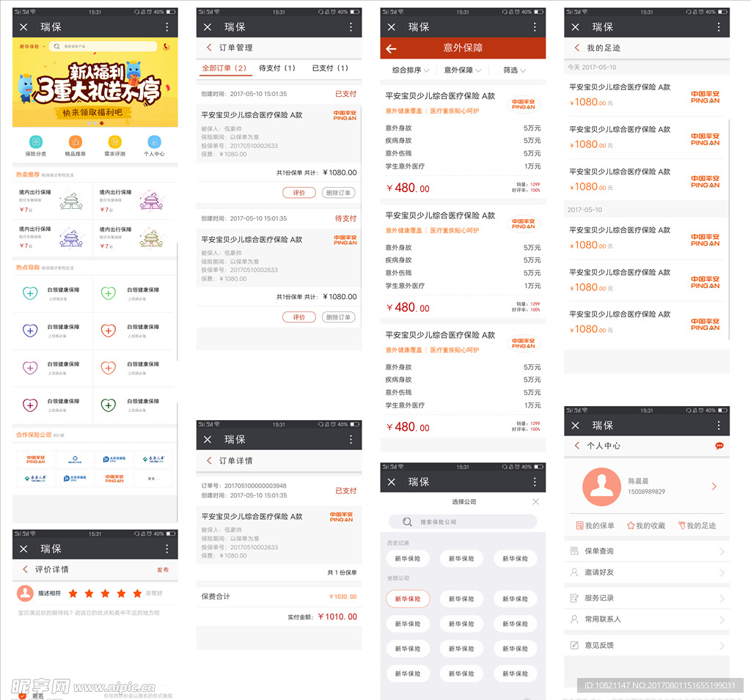Tap the 服务记录 row icon
Image resolution: width=751 pixels, height=700 pixels.
coord(574,598)
